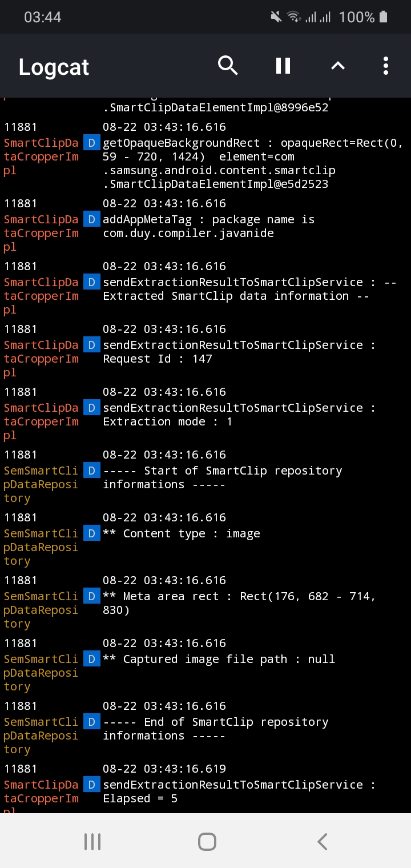
Task: Tap the D badge on Request Id 147 line
Action: pyautogui.click(x=91, y=345)
